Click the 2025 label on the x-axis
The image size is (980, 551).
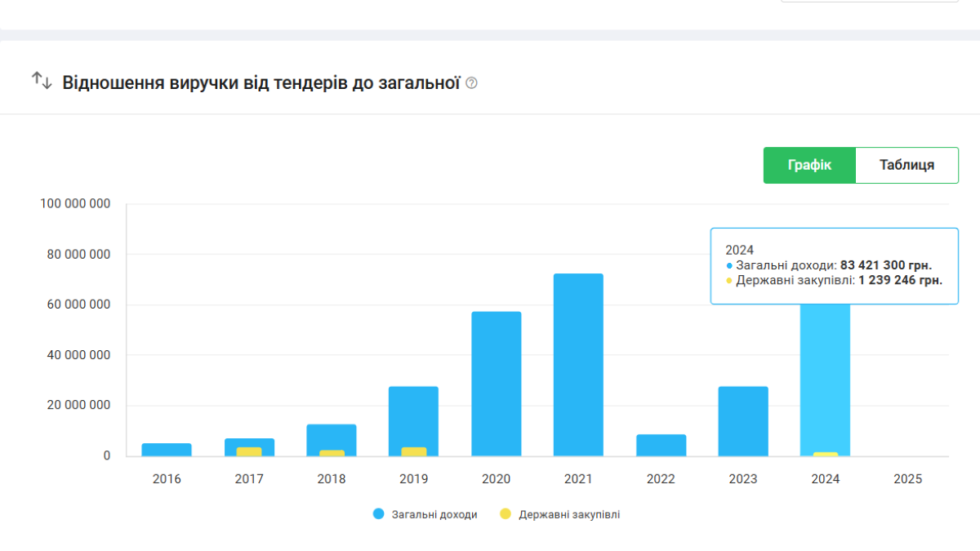(x=907, y=479)
